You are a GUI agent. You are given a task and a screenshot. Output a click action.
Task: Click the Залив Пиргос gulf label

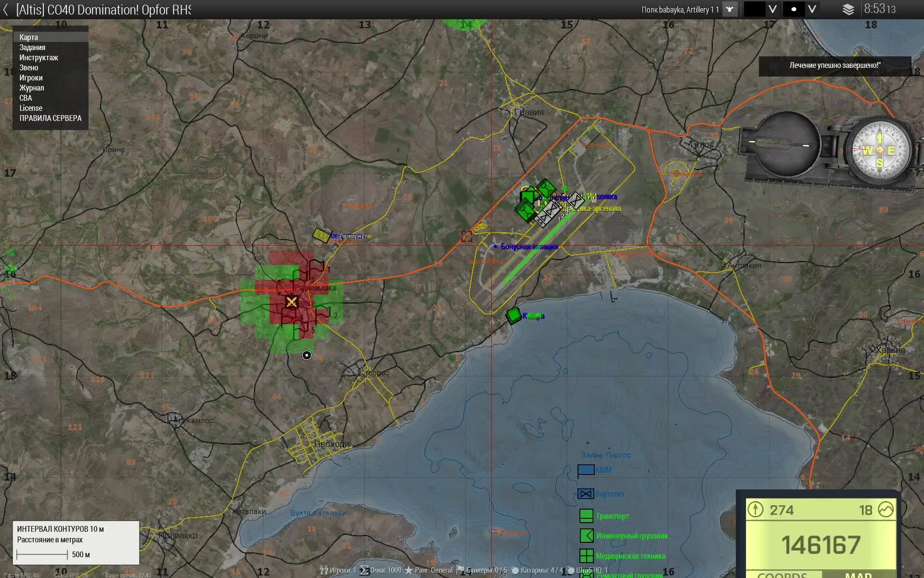606,455
